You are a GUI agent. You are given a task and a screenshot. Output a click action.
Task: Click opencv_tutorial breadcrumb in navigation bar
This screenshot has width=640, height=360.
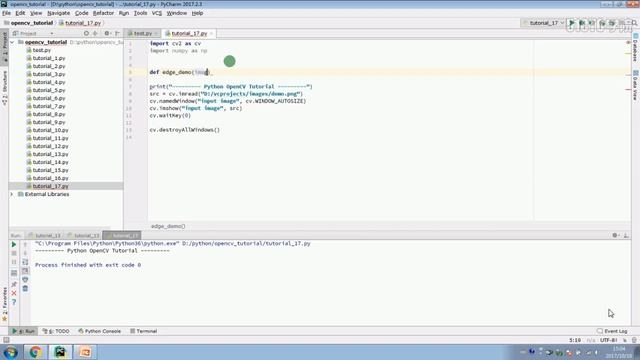(x=29, y=23)
